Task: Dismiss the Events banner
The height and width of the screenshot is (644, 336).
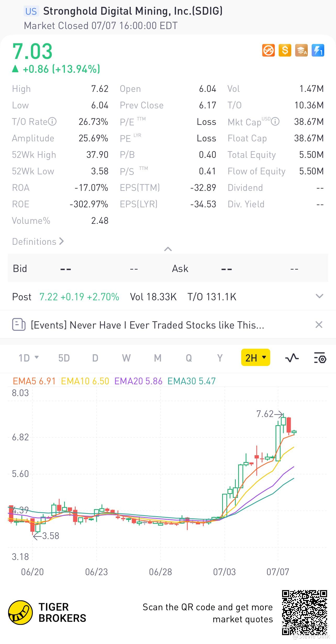Action: (319, 325)
